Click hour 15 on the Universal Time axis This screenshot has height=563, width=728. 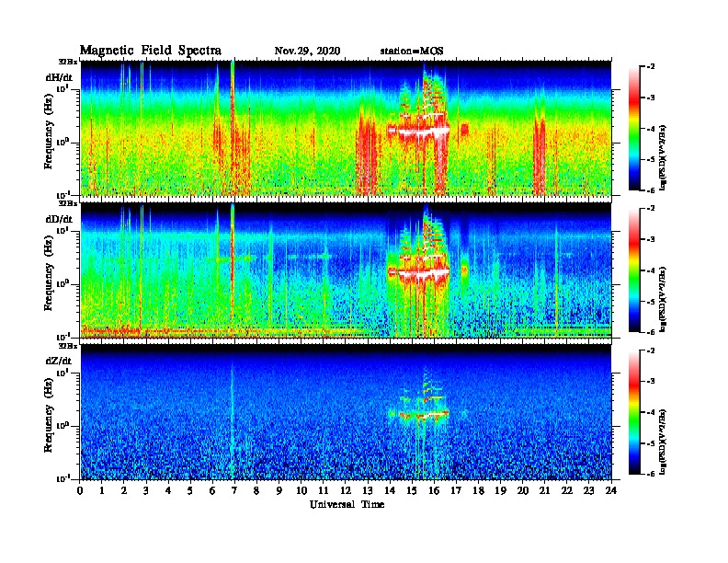click(x=412, y=491)
